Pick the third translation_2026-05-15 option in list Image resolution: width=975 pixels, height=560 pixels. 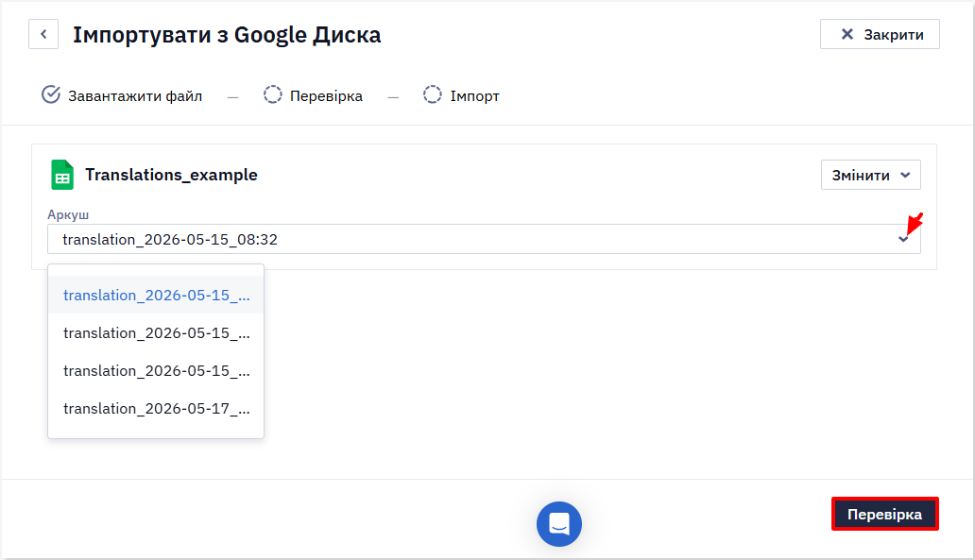pos(156,370)
